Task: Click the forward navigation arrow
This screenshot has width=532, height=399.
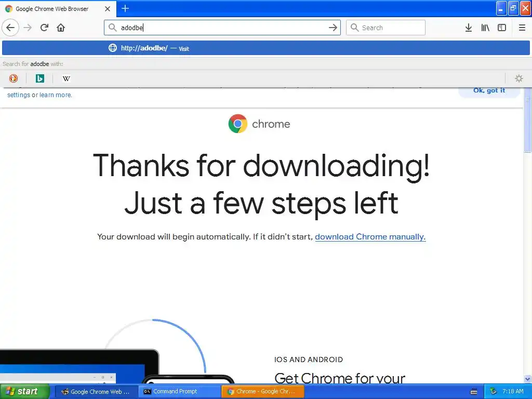Action: point(28,28)
